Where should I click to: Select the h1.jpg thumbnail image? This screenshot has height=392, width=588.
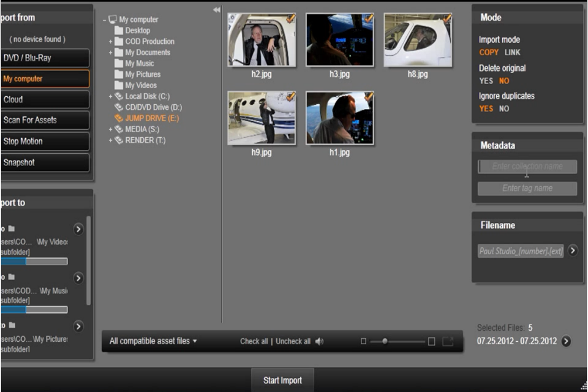point(340,118)
